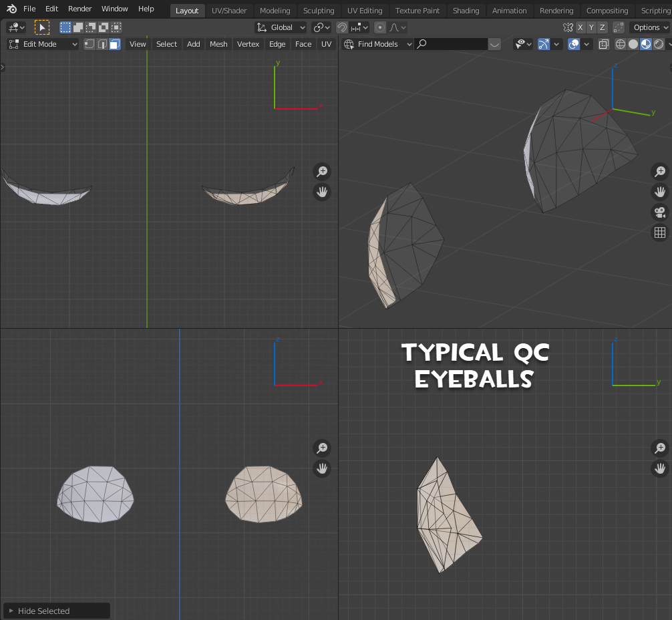Click zoom magnifier gizmo in top-left viewport
This screenshot has height=620, width=672.
pos(322,172)
